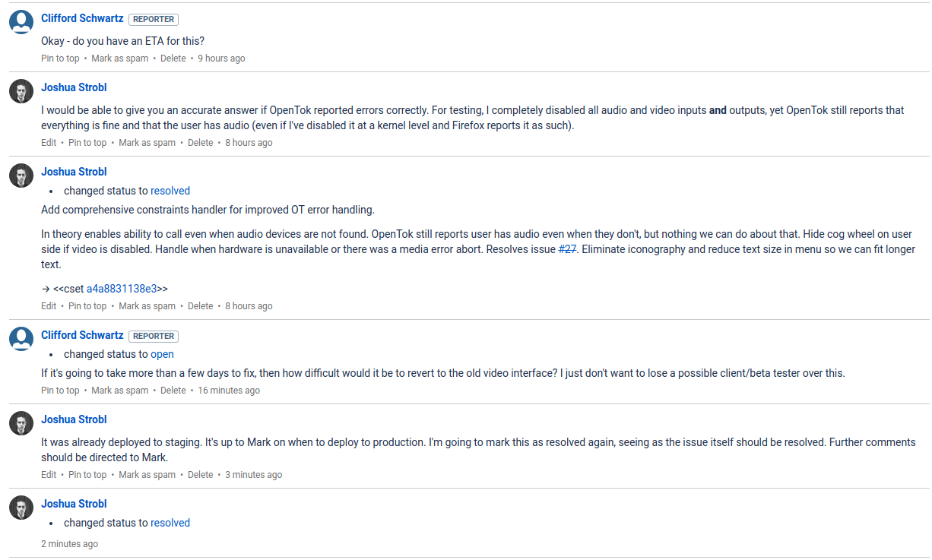Click Joshua Strobl avatar on last resolved entry
The image size is (932, 560).
[x=21, y=508]
